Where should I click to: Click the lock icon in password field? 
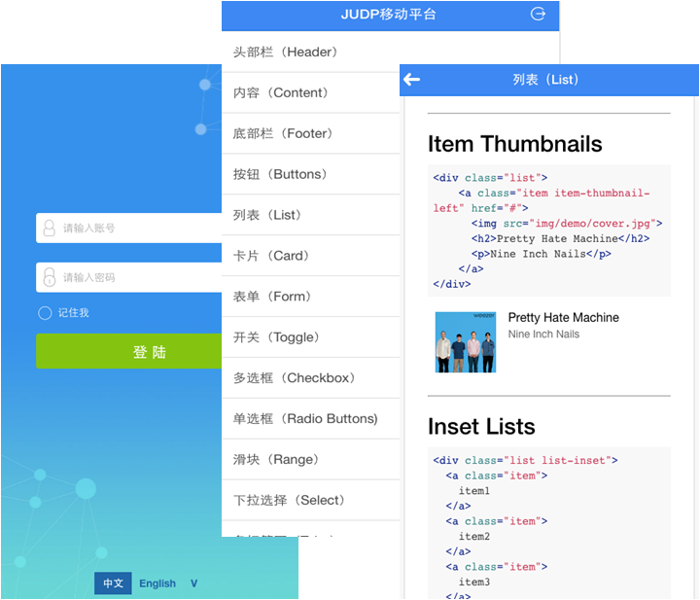coord(49,277)
